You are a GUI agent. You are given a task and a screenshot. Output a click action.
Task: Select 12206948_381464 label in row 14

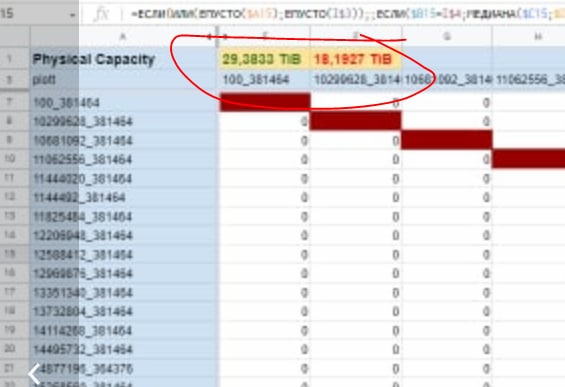point(124,235)
